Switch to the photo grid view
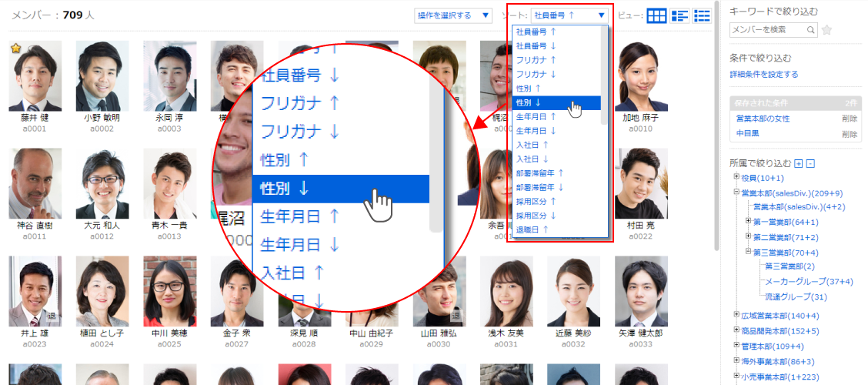 [x=656, y=15]
